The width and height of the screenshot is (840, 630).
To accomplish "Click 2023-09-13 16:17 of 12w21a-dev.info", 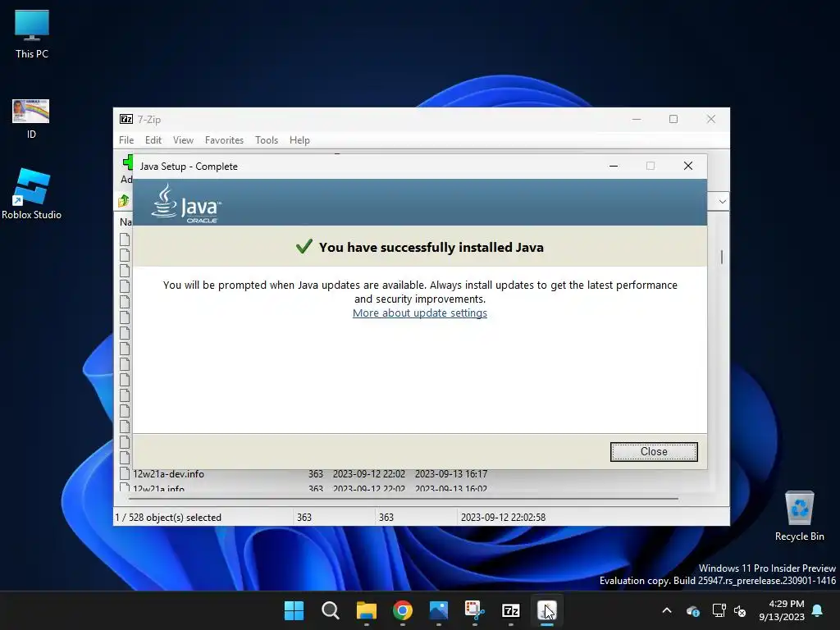I will pos(451,473).
